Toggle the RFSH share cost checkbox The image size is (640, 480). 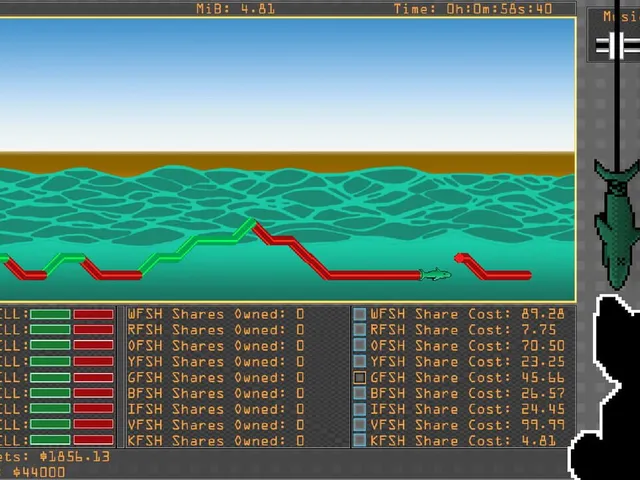click(359, 329)
